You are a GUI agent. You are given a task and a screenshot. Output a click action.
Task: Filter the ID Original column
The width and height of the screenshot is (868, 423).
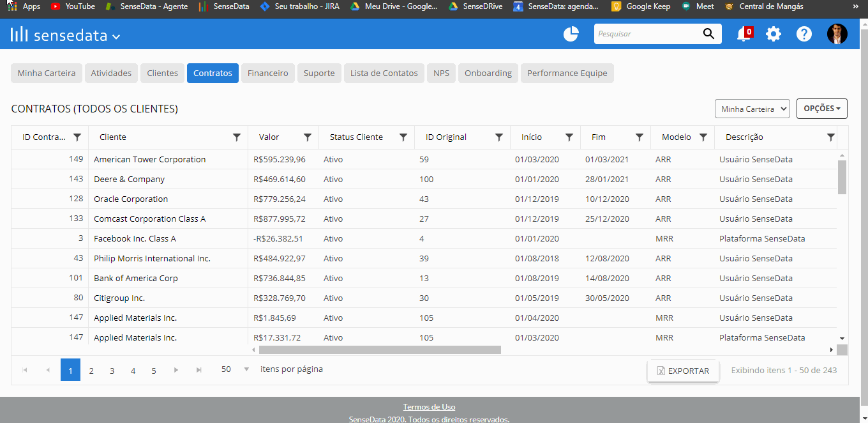(x=498, y=137)
